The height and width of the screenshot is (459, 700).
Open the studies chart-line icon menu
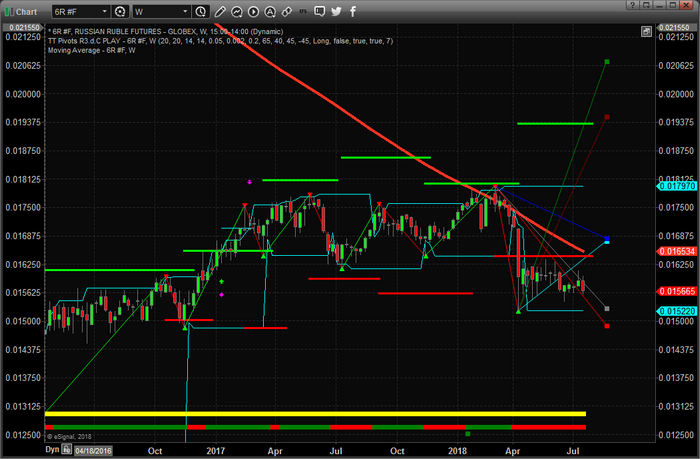237,12
